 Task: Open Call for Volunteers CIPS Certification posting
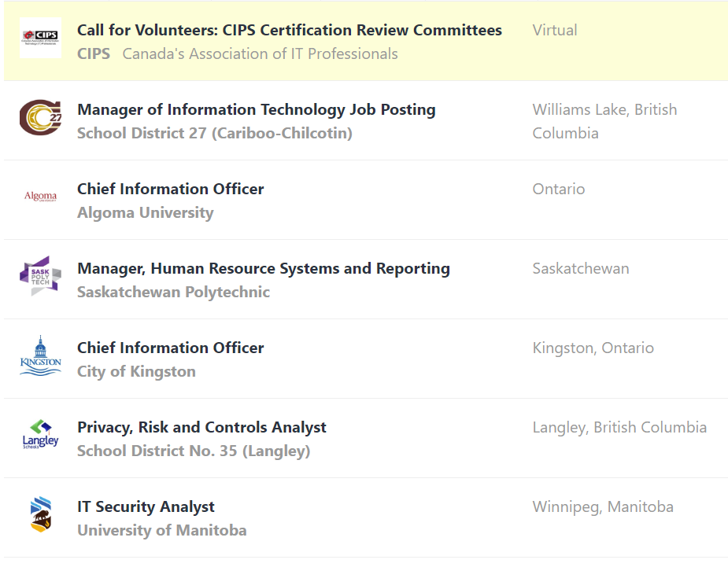point(289,30)
